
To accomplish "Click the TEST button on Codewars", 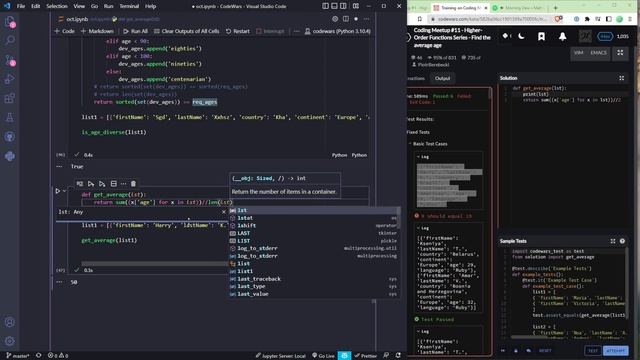I will [x=593, y=350].
